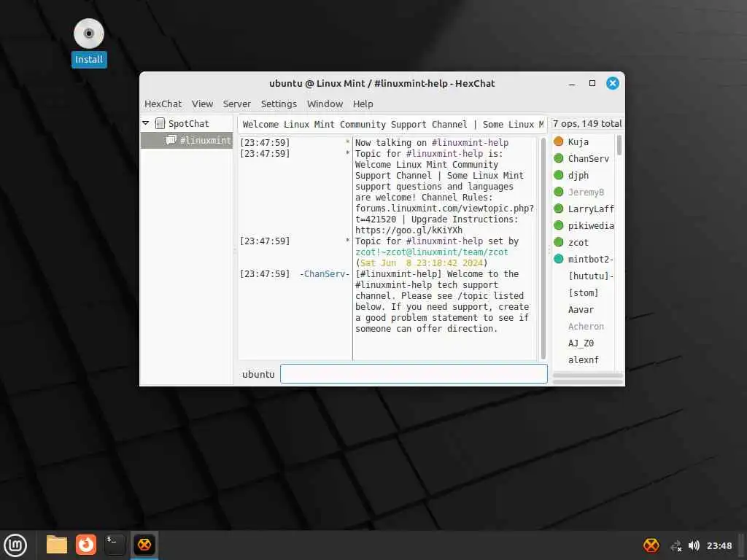The width and height of the screenshot is (747, 560).
Task: Click the HexChat taskbar window button
Action: (x=144, y=545)
